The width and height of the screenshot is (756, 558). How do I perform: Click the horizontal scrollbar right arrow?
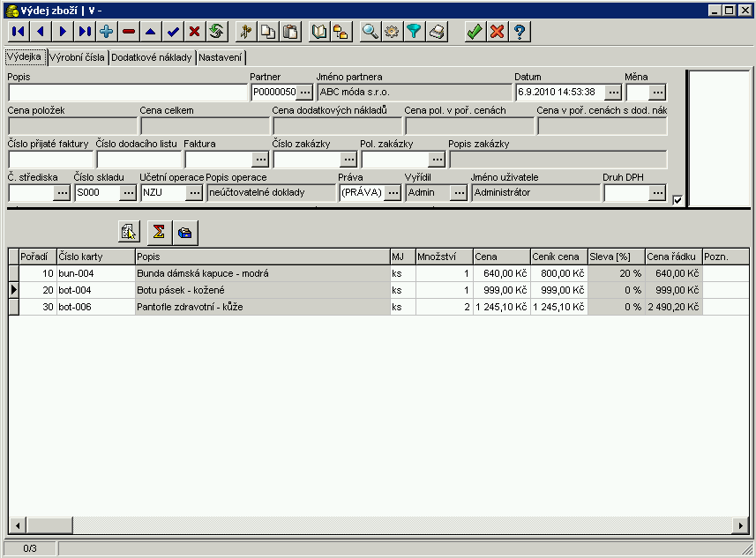pyautogui.click(x=740, y=525)
